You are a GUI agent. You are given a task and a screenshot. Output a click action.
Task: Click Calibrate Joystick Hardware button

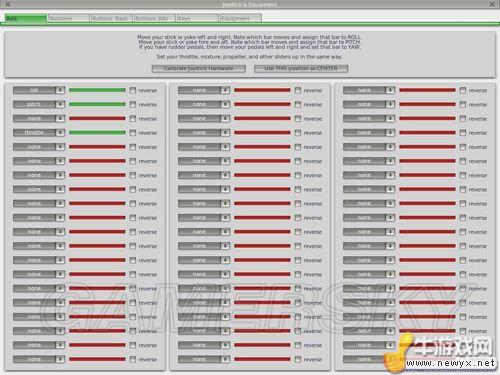click(199, 68)
